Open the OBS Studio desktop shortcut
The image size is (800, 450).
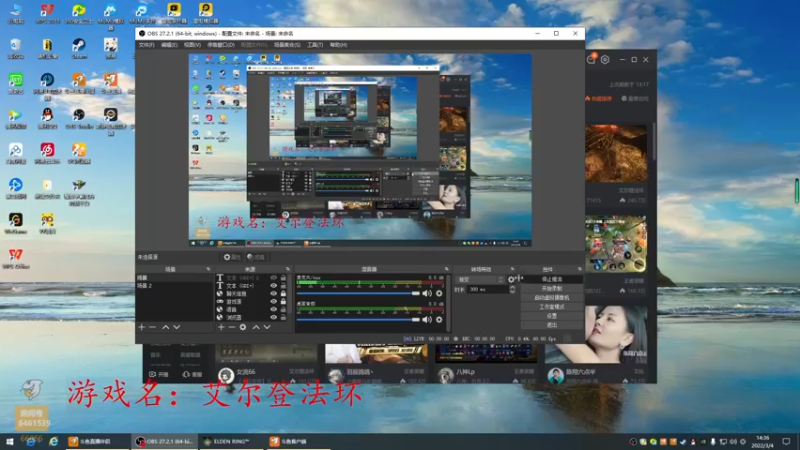(79, 119)
